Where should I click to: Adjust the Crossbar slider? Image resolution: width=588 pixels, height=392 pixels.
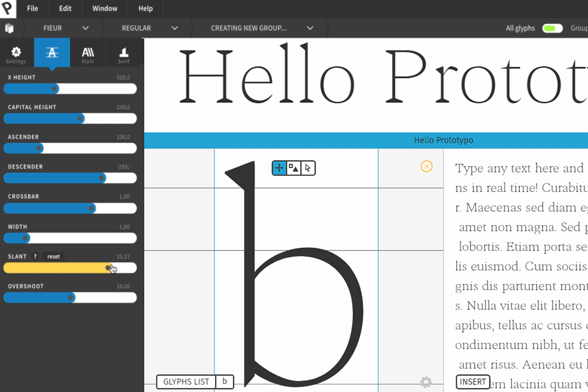pyautogui.click(x=70, y=208)
